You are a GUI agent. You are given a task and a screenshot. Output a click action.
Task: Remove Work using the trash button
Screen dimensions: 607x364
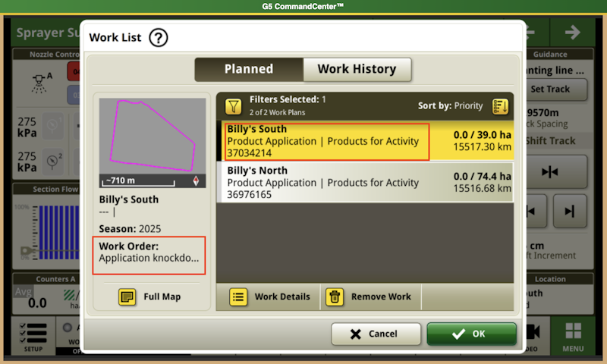click(x=370, y=297)
